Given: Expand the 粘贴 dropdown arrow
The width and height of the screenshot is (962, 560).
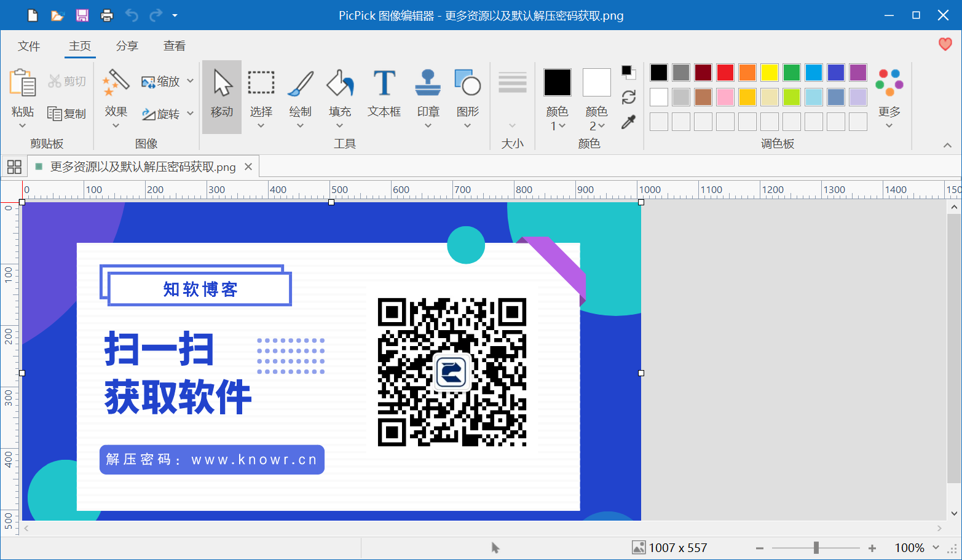Looking at the screenshot, I should [23, 125].
